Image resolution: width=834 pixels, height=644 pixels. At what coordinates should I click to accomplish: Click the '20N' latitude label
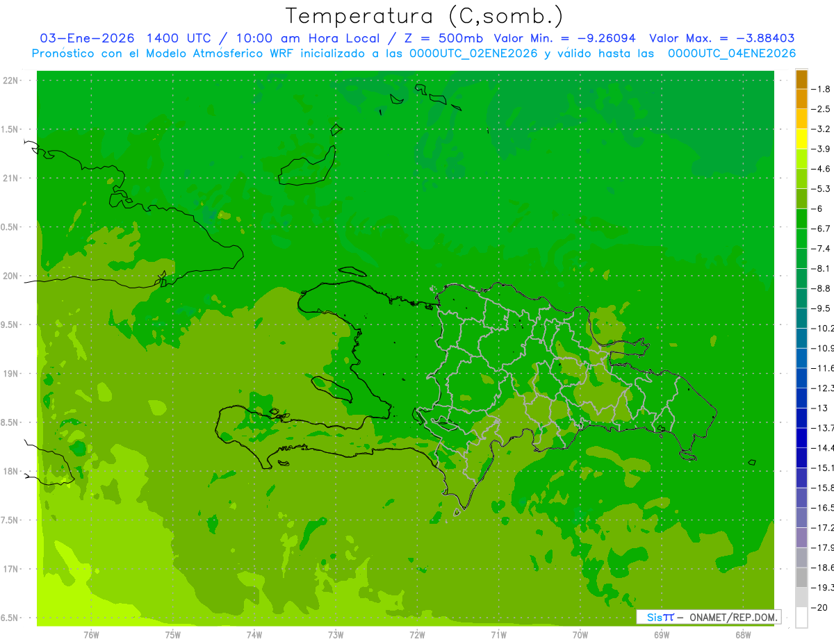(x=11, y=276)
